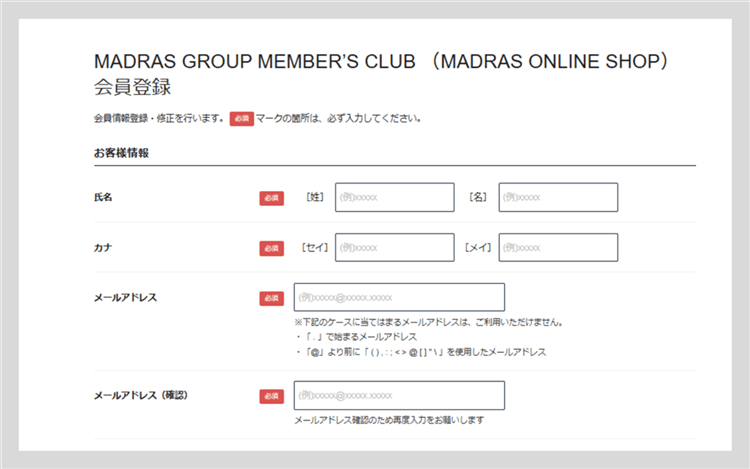Click the 必須 badge in the intro sentence

click(x=242, y=119)
